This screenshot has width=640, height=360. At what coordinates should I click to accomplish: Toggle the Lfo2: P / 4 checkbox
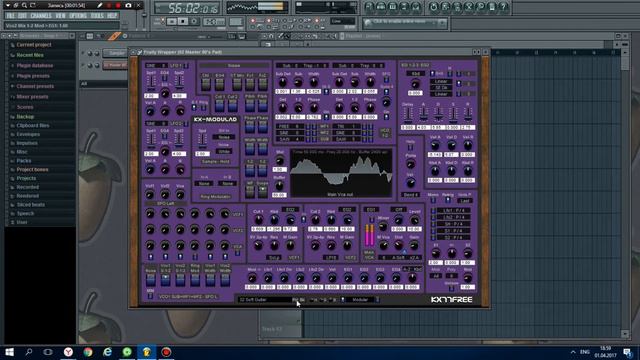[x=433, y=217]
